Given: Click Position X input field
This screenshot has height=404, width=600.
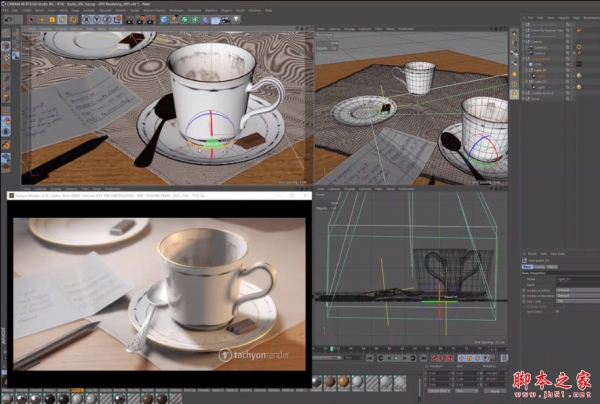Looking at the screenshot, I should [x=438, y=373].
